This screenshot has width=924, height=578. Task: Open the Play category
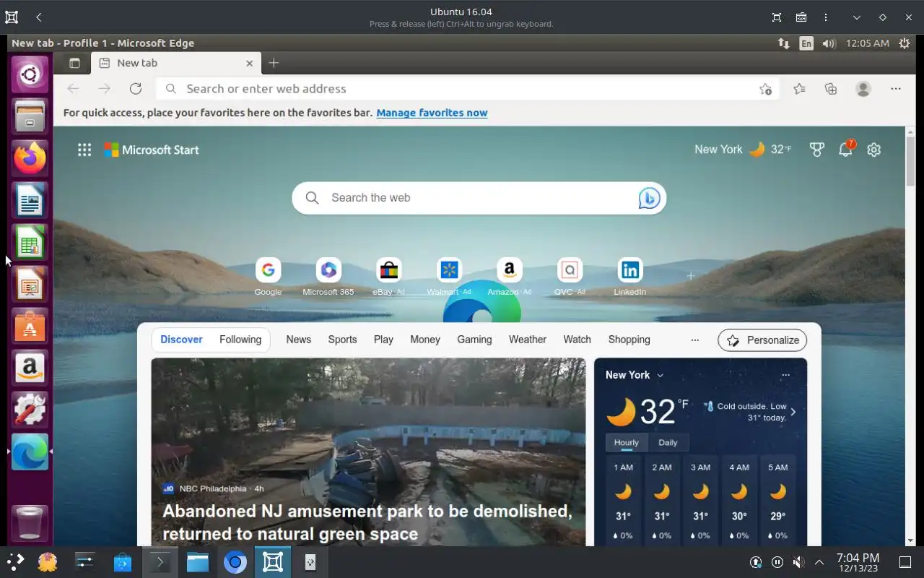pos(383,340)
